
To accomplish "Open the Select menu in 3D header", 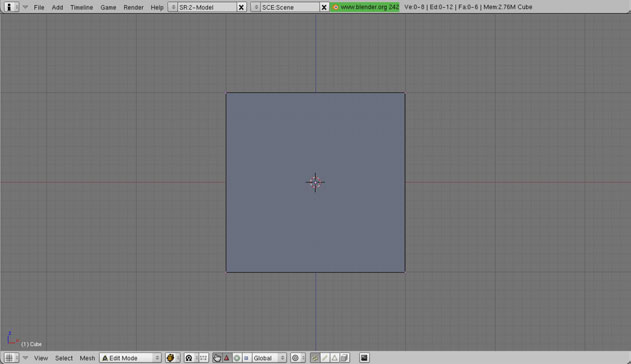I will click(x=64, y=358).
